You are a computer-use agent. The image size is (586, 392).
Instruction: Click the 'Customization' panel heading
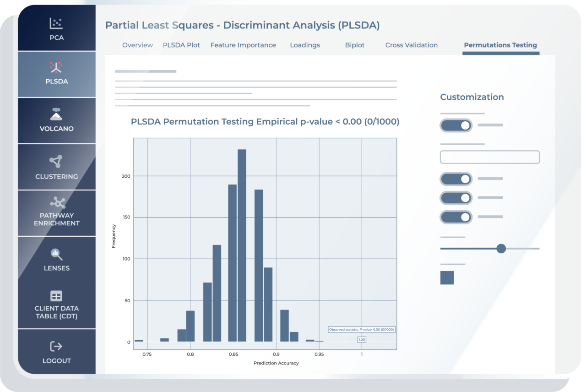(472, 97)
